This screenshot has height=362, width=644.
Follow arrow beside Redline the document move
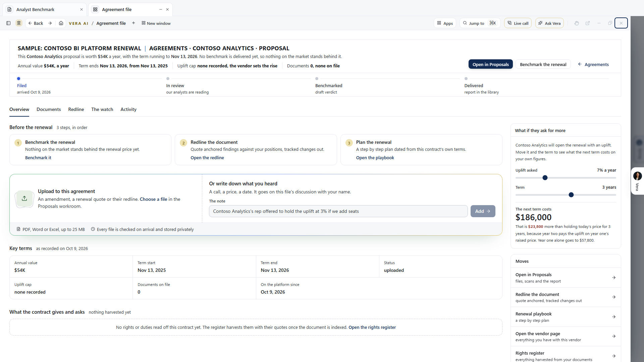614,297
